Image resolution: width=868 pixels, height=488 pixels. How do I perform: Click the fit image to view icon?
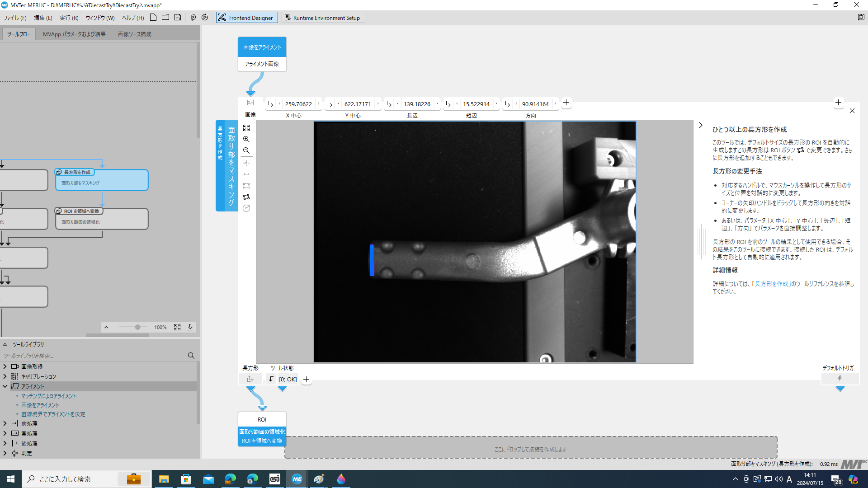click(246, 128)
